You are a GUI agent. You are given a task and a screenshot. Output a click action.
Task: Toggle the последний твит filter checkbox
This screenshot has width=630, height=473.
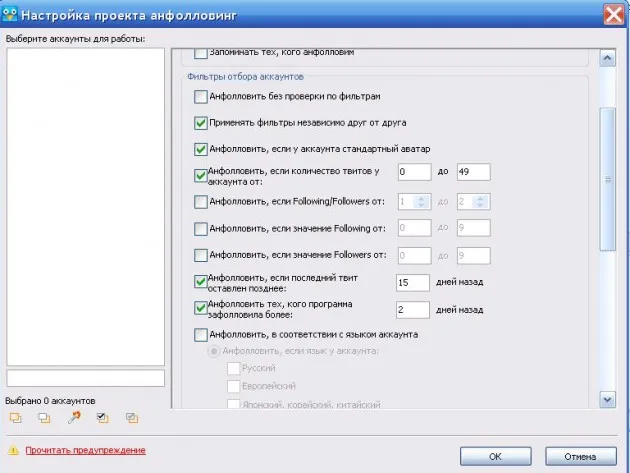[200, 282]
